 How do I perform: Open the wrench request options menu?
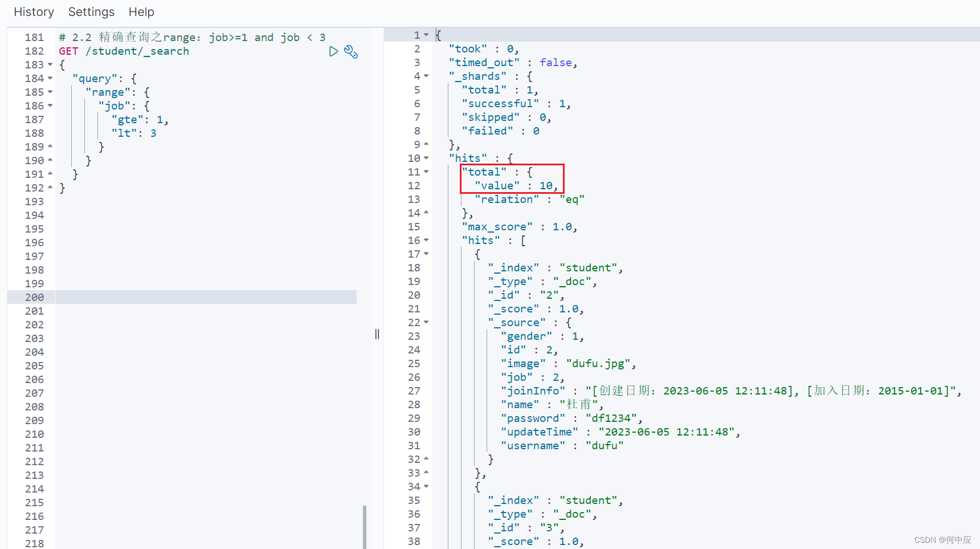tap(351, 52)
